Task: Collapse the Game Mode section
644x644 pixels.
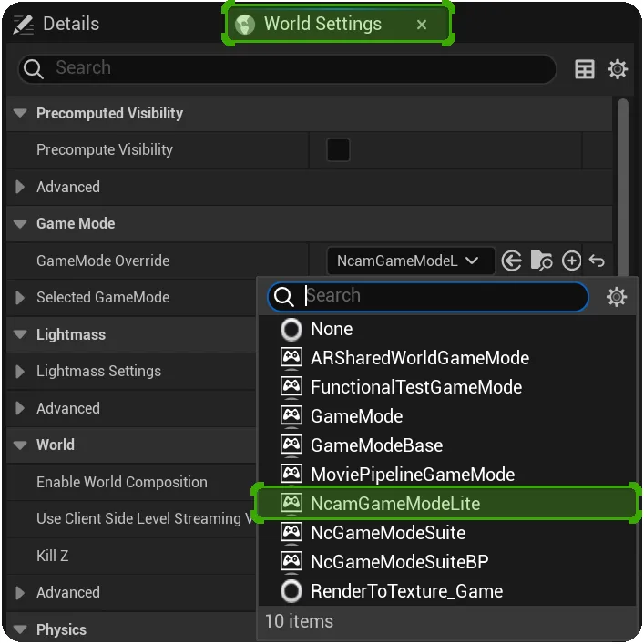Action: pos(20,223)
